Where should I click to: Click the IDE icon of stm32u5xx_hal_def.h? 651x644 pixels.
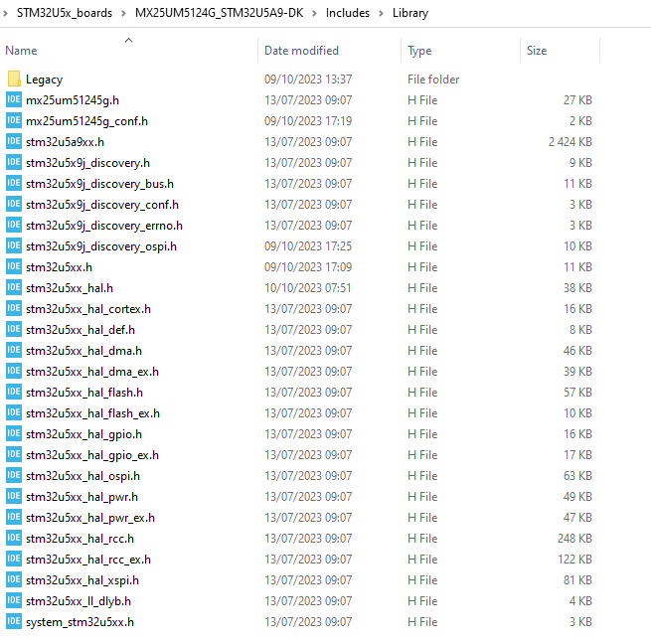(x=14, y=329)
